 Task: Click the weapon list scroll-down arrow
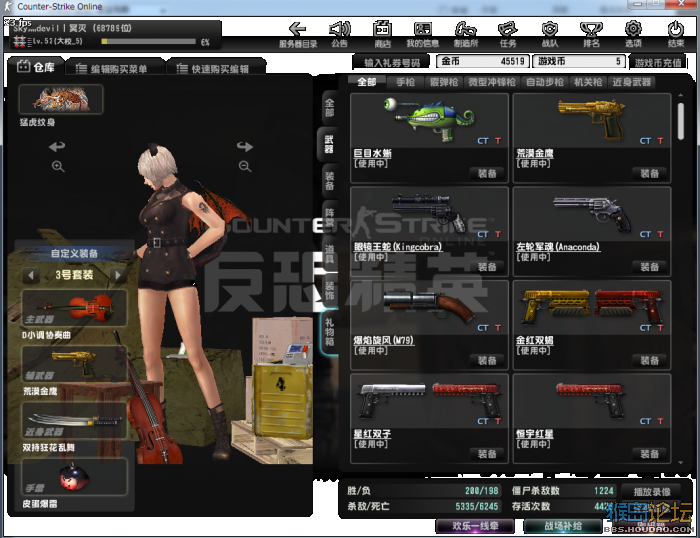coord(680,463)
